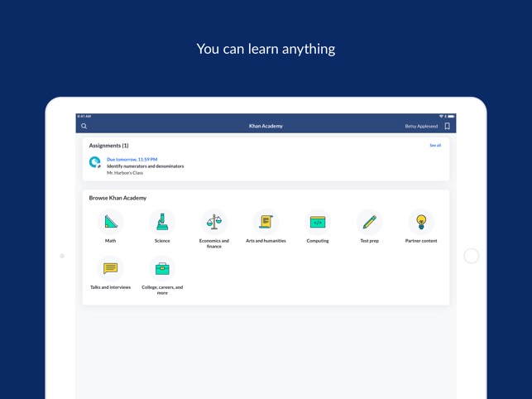Click Due tomorrow, 11:59 PM text
The image size is (532, 399).
(132, 159)
